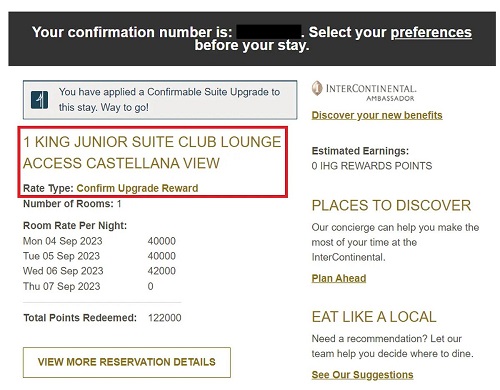
Task: Click View More Reservation Details button
Action: [127, 362]
